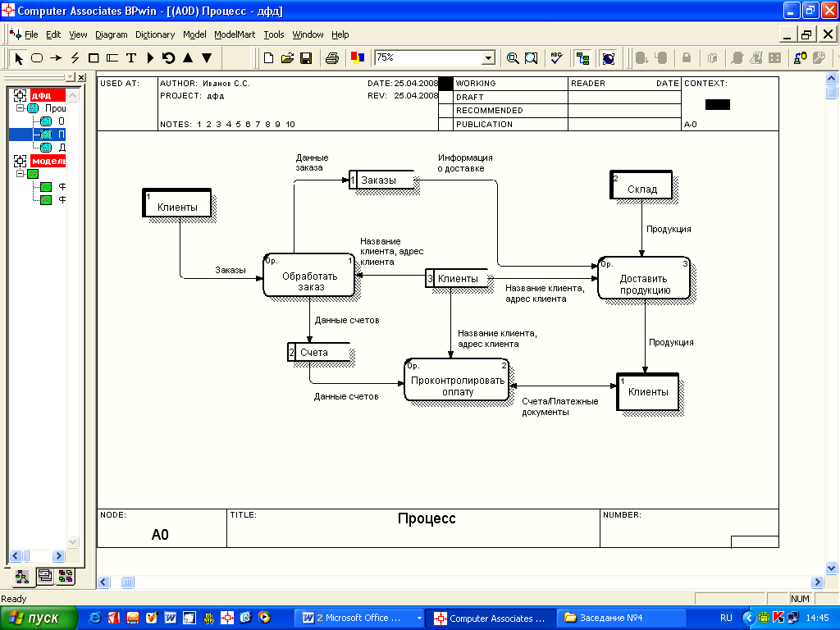The height and width of the screenshot is (630, 840).
Task: Click the Данные заказа arrow label
Action: [x=312, y=163]
